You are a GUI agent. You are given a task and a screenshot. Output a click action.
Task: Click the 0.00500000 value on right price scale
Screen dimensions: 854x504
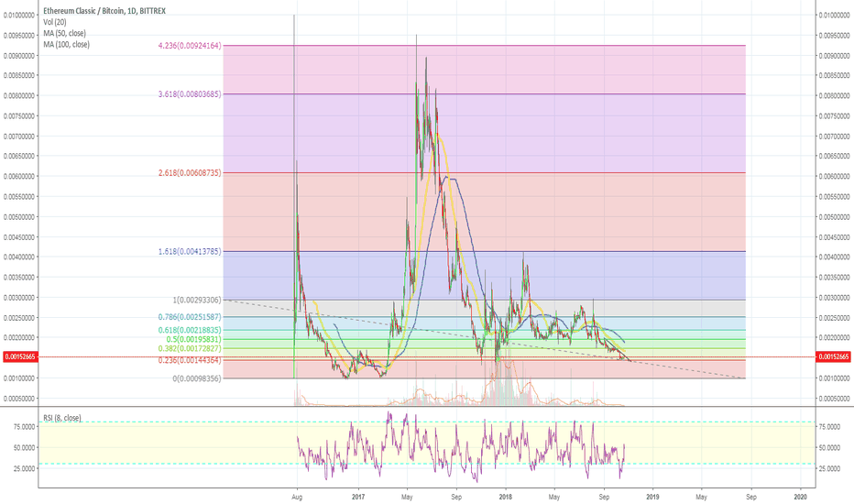(835, 217)
